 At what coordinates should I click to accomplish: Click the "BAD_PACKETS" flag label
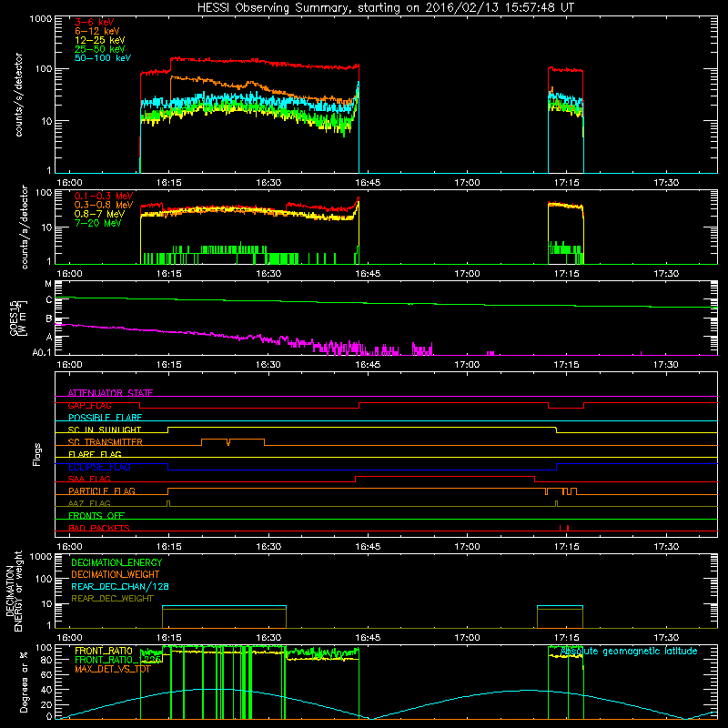tap(99, 528)
